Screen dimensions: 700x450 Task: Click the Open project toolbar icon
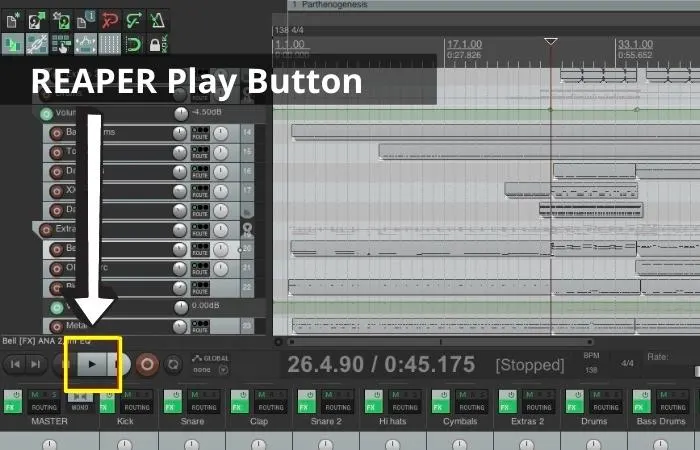tap(37, 21)
